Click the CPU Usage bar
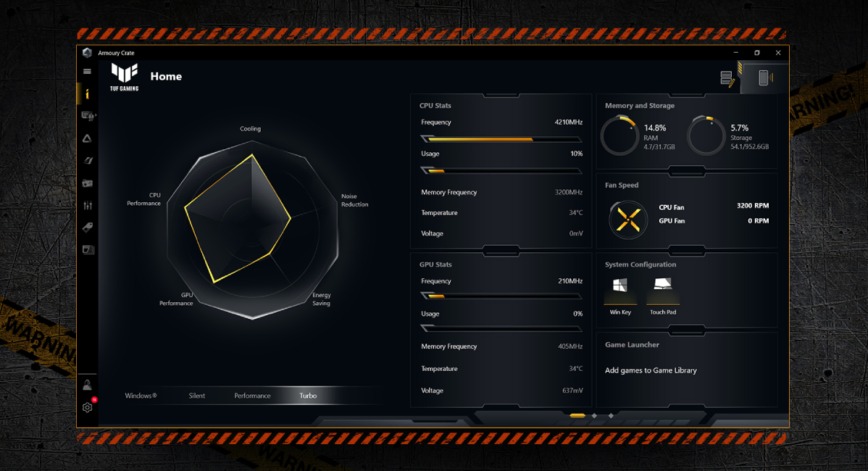The height and width of the screenshot is (471, 868). tap(501, 170)
